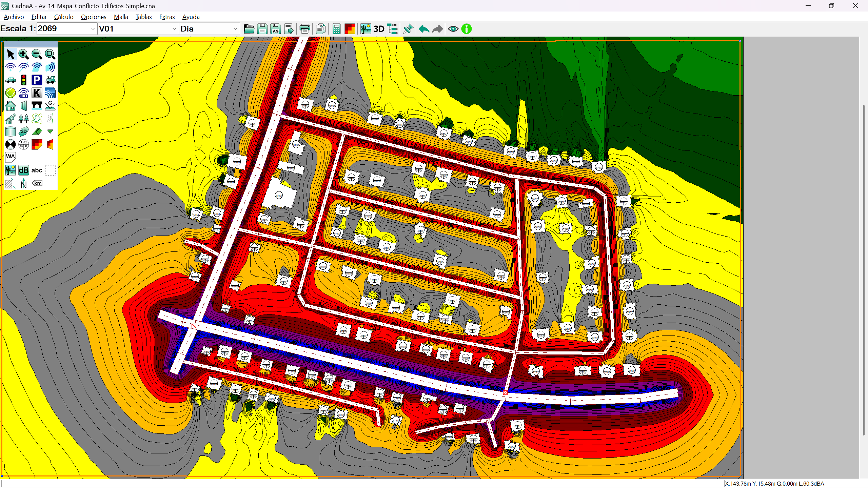Screen dimensions: 868x488
Task: Select the ground absorption G tool
Action: coord(50,106)
